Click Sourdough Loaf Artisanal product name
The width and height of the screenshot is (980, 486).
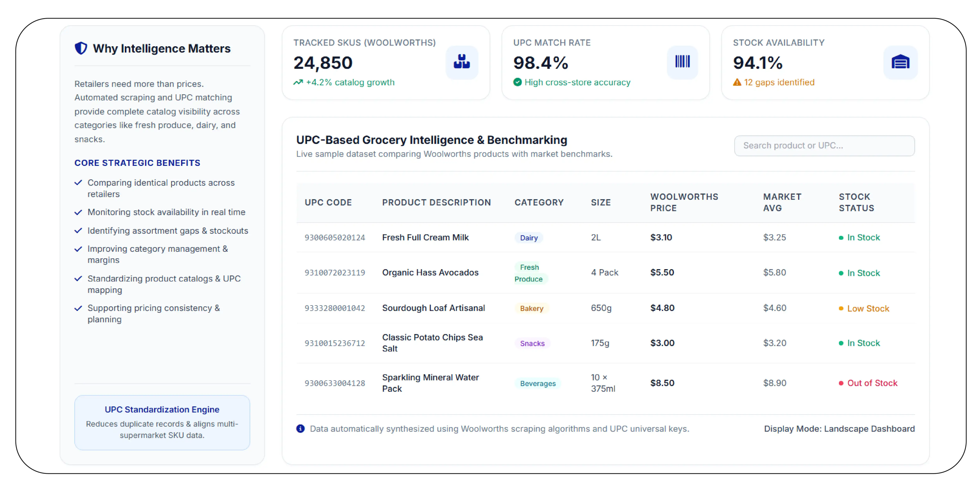coord(433,308)
